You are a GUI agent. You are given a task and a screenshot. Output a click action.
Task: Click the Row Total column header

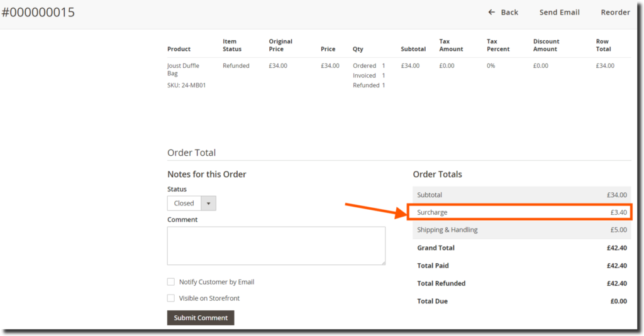[x=602, y=45]
